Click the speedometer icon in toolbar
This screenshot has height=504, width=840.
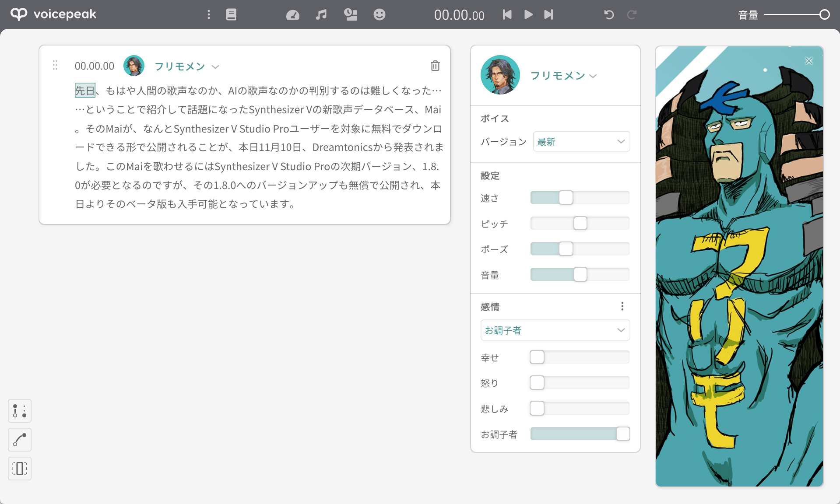293,15
